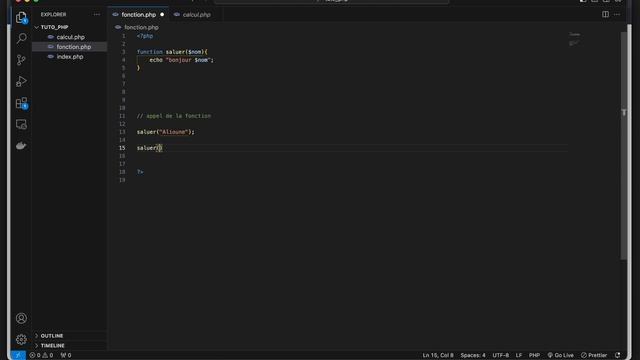Open Run and Debug view
Image resolution: width=640 pixels, height=360 pixels.
point(21,81)
